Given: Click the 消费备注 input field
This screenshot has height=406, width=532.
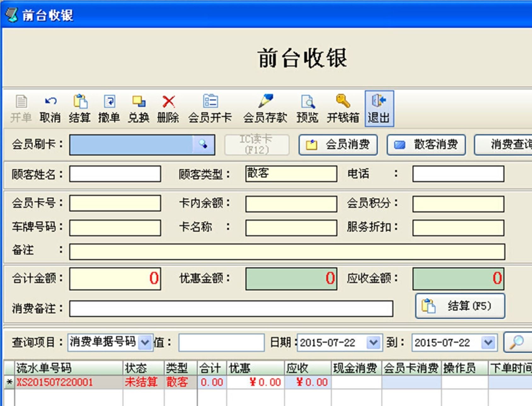Looking at the screenshot, I should [x=231, y=308].
